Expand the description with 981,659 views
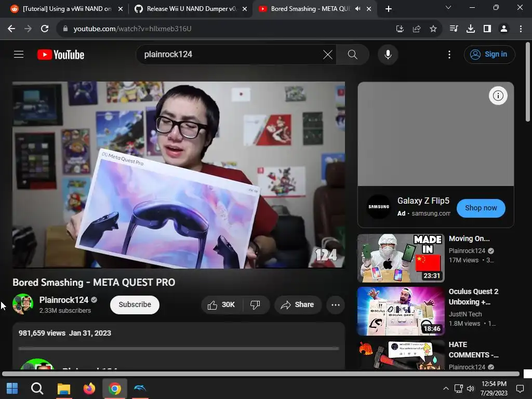Viewport: 532px width, 399px height. (179, 345)
